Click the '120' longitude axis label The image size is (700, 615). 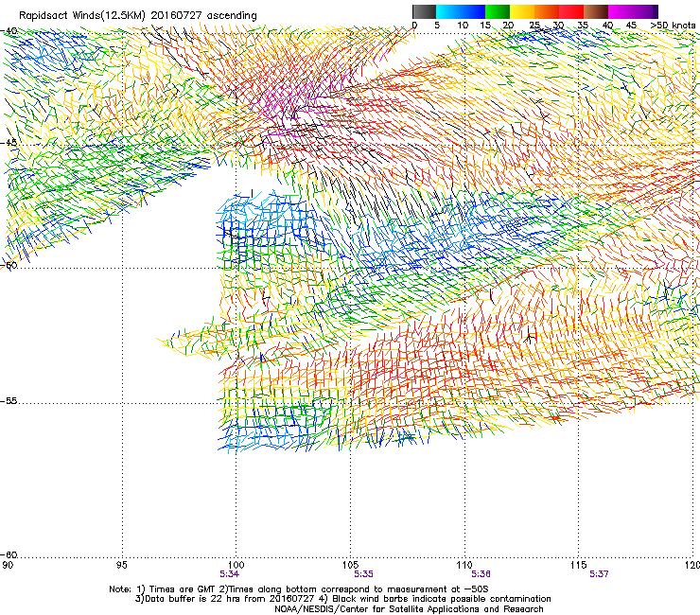(692, 565)
